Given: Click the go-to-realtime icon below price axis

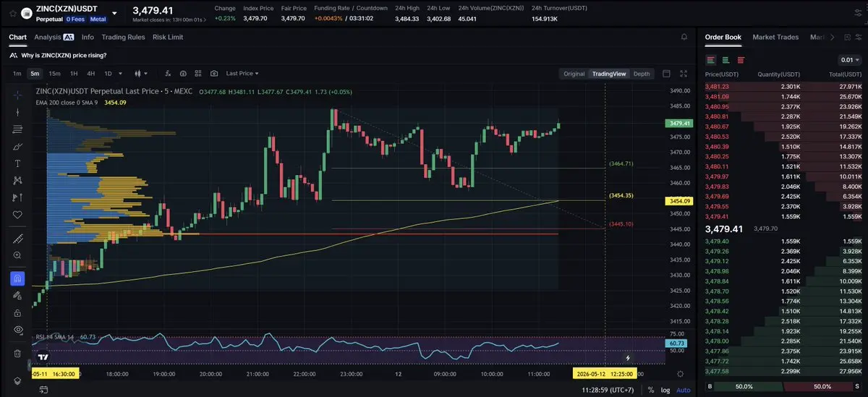Looking at the screenshot, I should click(x=680, y=373).
